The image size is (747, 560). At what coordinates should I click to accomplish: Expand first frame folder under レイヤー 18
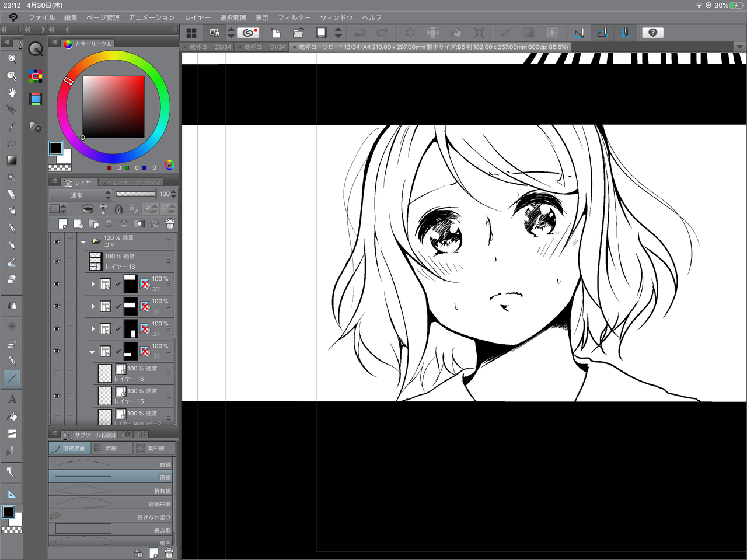(x=93, y=284)
